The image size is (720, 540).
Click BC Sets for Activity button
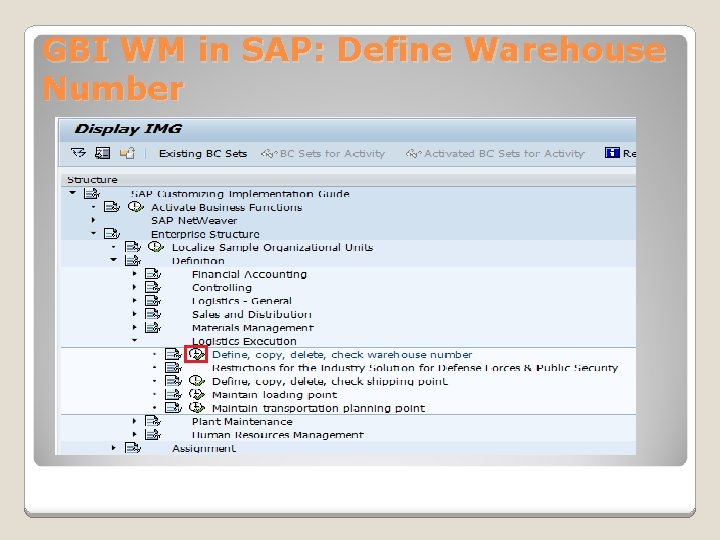tap(323, 153)
